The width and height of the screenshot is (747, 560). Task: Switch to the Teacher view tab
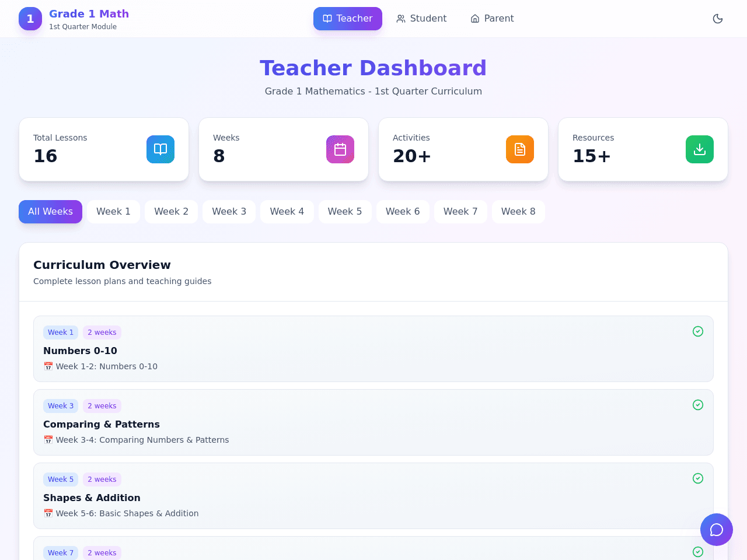click(348, 19)
